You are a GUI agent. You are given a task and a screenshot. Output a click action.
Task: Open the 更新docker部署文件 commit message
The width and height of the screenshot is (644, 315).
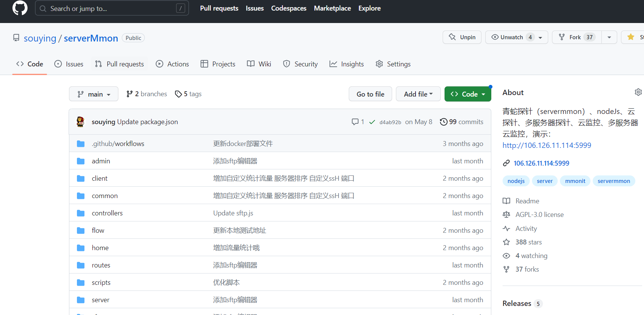(243, 144)
